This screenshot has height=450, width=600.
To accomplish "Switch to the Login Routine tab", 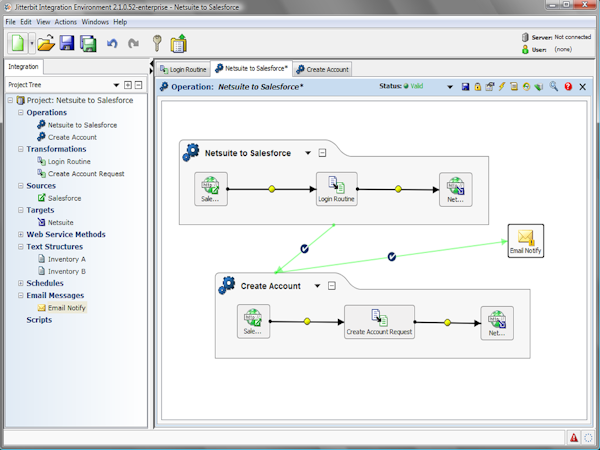I will (x=183, y=69).
